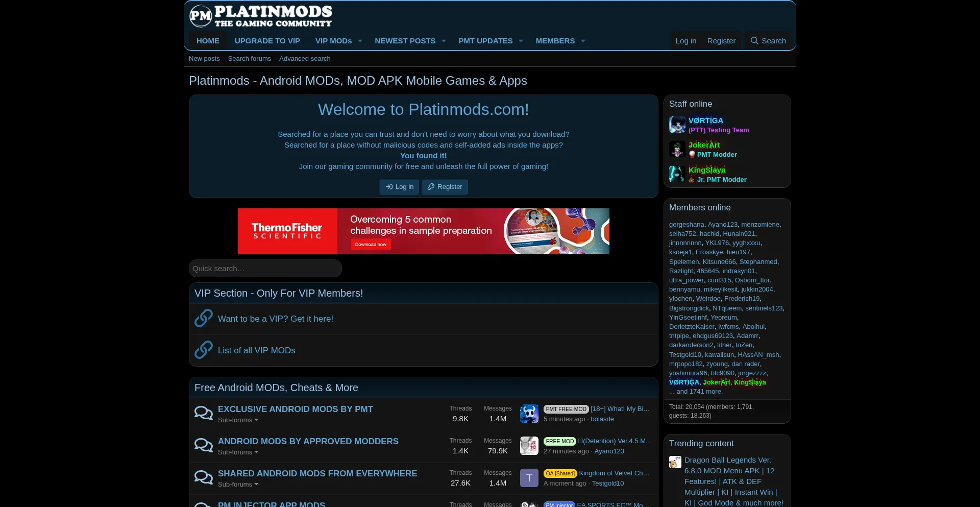Expand Sub-forums under Approved Modders

pyautogui.click(x=238, y=452)
